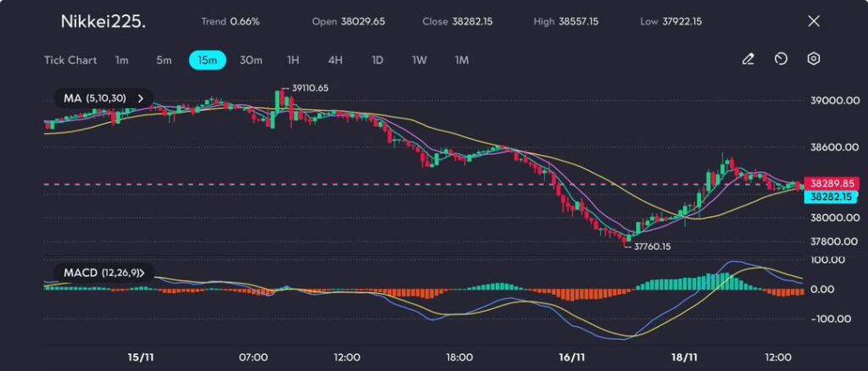Switch to the 1M monthly timeframe
The height and width of the screenshot is (371, 868).
(462, 60)
